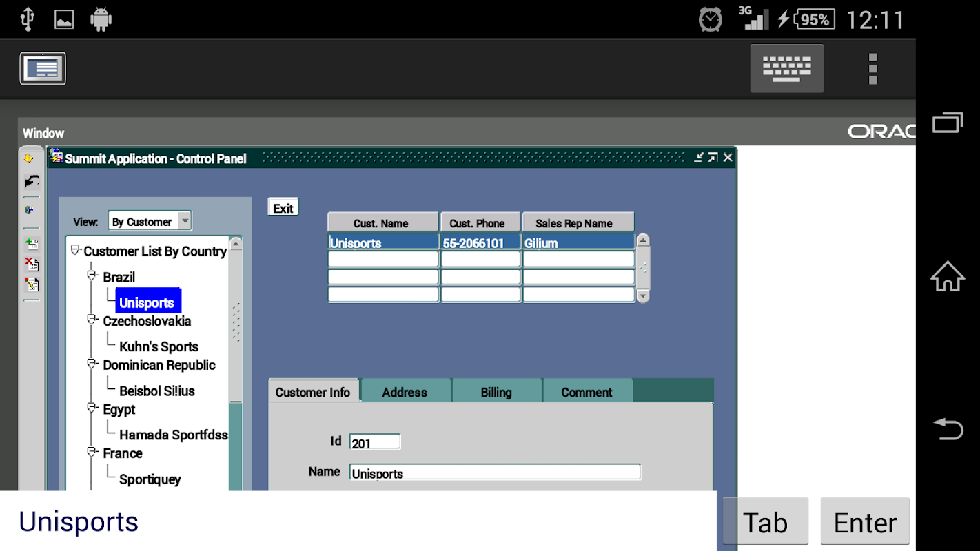Toggle the on-screen keyboard button
980x551 pixels.
pos(786,68)
